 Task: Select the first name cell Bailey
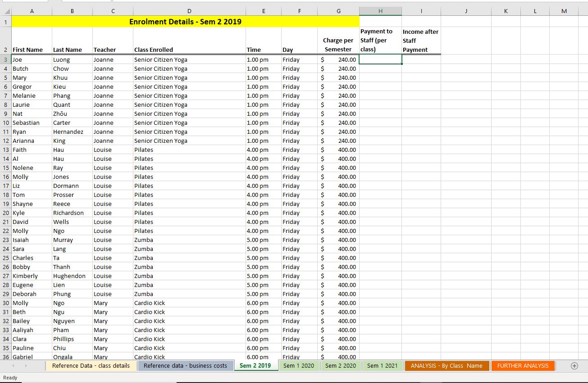(x=32, y=321)
